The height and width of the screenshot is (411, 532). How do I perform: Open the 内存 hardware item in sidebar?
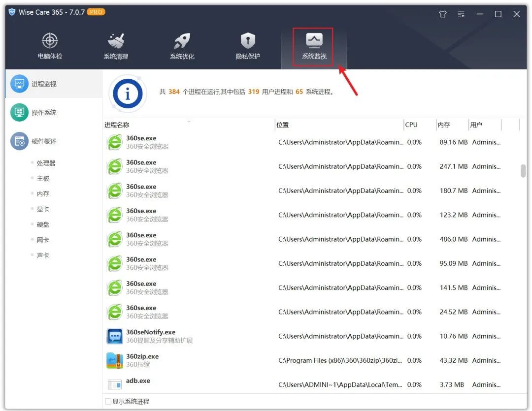click(43, 193)
